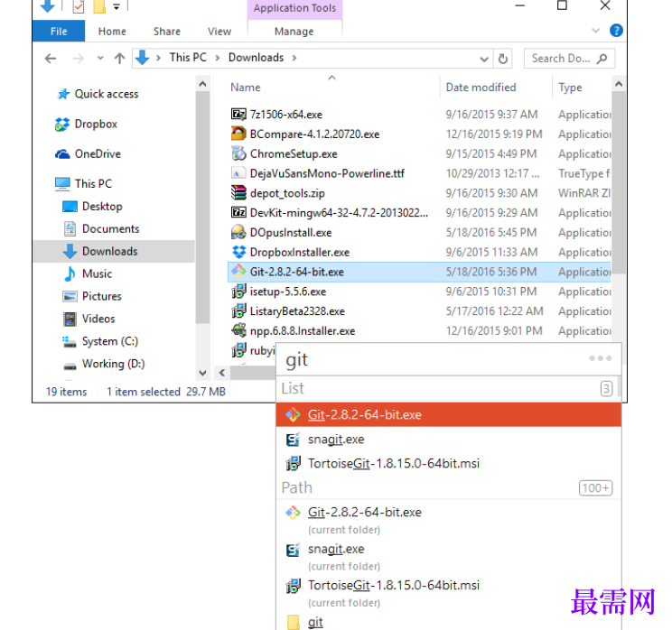Open the Share ribbon tab
Screen dimensions: 672x630
167,32
